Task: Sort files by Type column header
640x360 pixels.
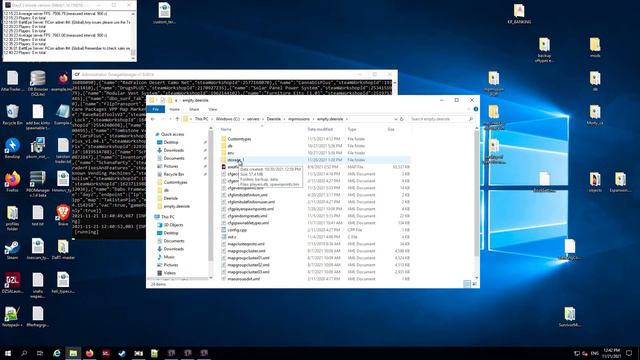Action: pyautogui.click(x=352, y=129)
